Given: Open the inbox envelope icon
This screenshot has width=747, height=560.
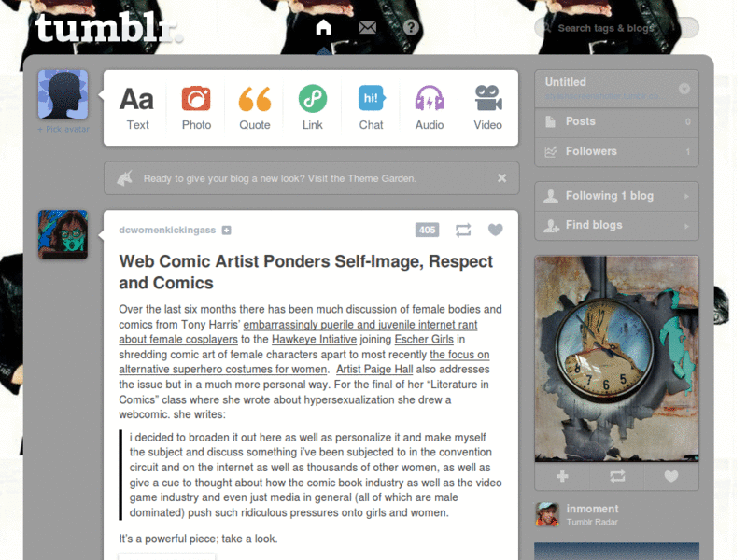Looking at the screenshot, I should pyautogui.click(x=368, y=27).
